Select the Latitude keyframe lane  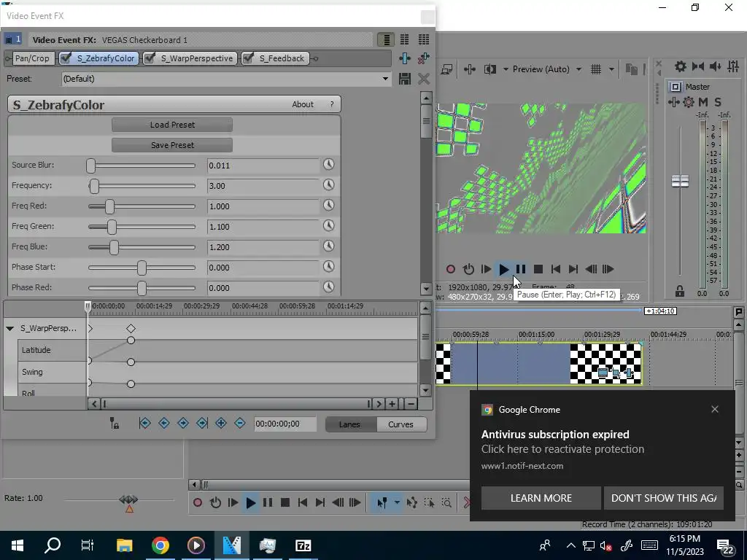click(52, 350)
